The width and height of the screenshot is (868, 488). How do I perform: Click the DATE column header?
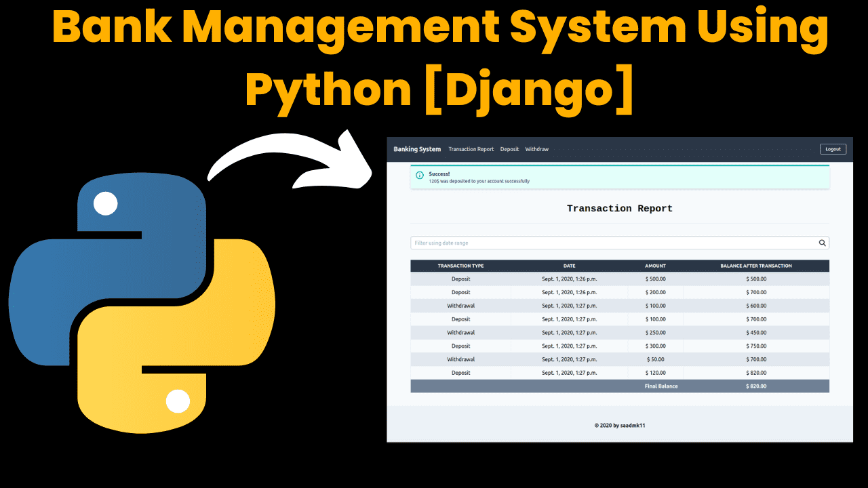569,266
